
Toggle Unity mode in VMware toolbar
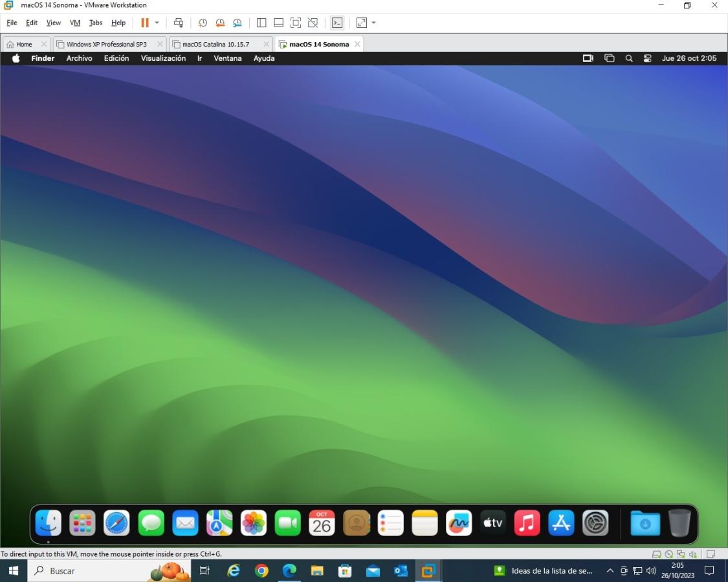[x=313, y=23]
